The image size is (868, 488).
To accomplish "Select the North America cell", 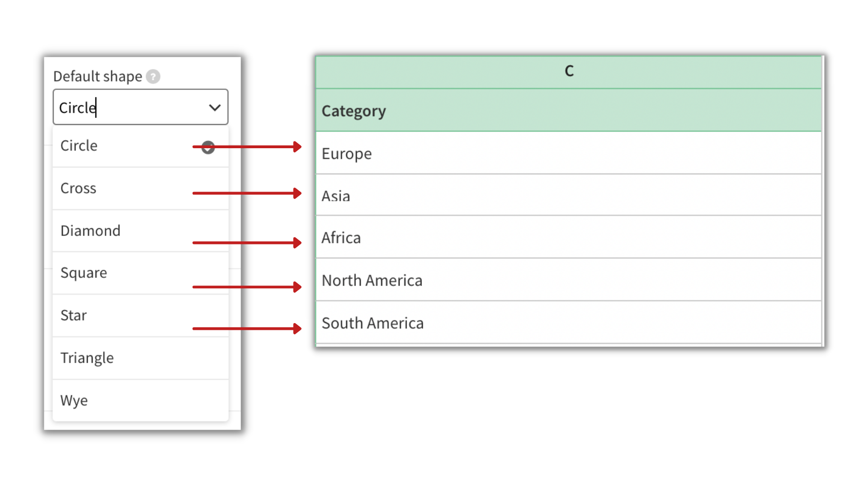I will click(569, 280).
